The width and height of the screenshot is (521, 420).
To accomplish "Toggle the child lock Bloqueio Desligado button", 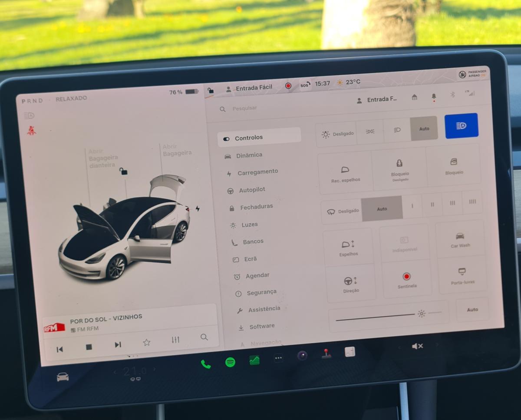I will 399,170.
